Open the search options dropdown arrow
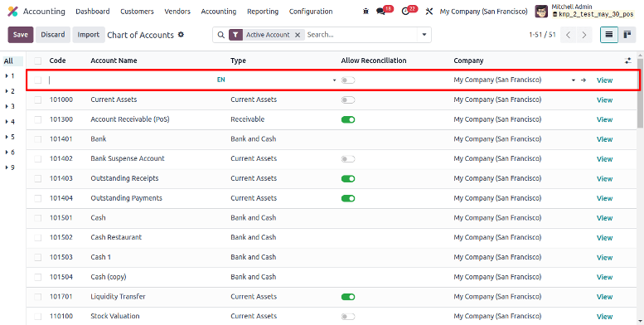The height and width of the screenshot is (325, 644). [x=424, y=35]
